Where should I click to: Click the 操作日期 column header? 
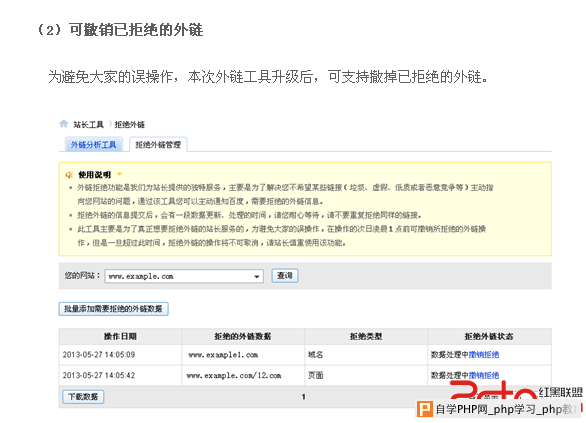tap(120, 336)
